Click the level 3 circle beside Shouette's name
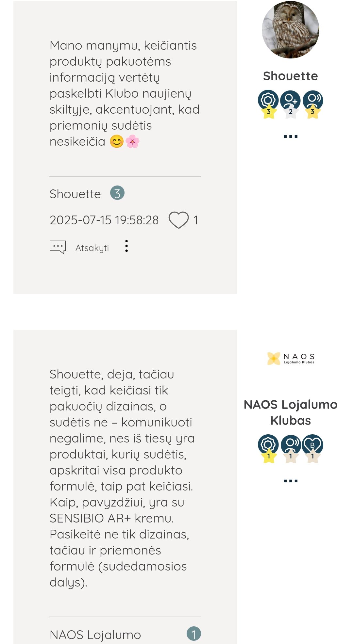Image resolution: width=353 pixels, height=644 pixels. 117,193
